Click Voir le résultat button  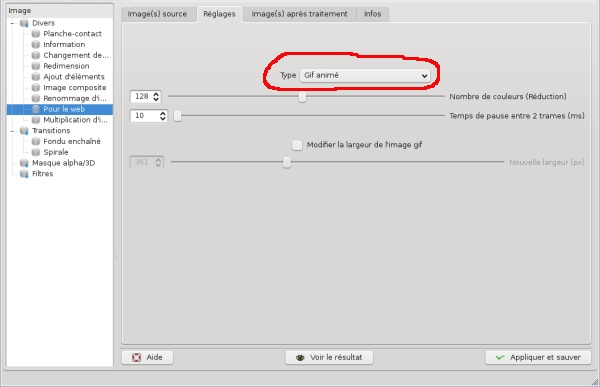pyautogui.click(x=329, y=358)
